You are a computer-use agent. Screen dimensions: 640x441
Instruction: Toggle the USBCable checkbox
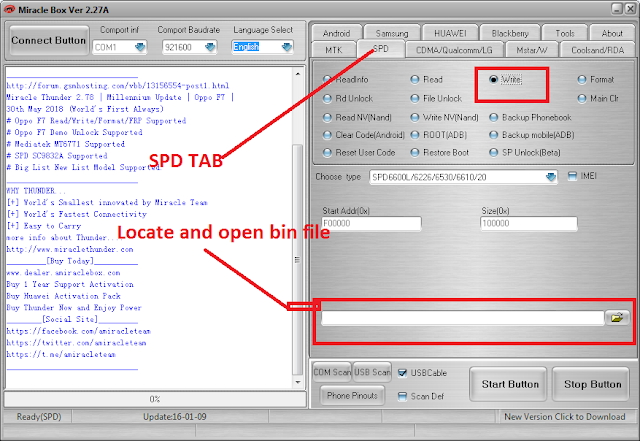point(402,373)
